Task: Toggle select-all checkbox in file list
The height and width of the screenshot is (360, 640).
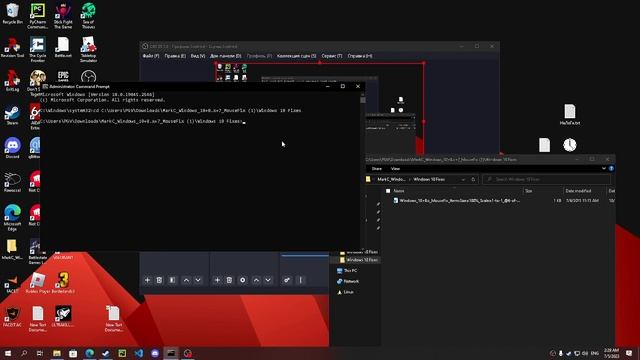Action: tap(388, 191)
